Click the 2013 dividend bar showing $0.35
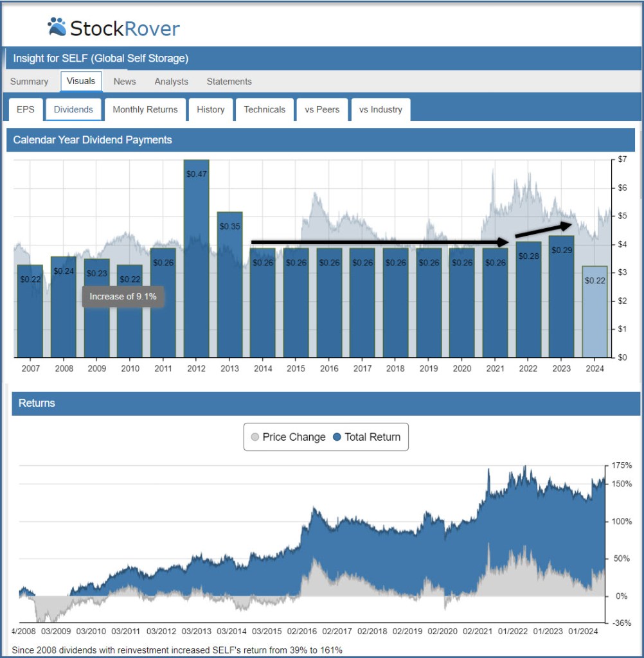The width and height of the screenshot is (644, 658). click(x=229, y=283)
